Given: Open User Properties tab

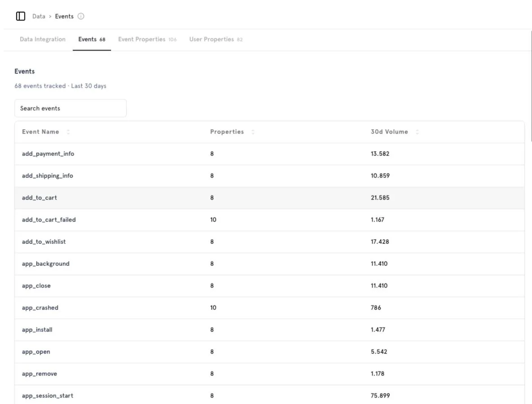Looking at the screenshot, I should 216,40.
